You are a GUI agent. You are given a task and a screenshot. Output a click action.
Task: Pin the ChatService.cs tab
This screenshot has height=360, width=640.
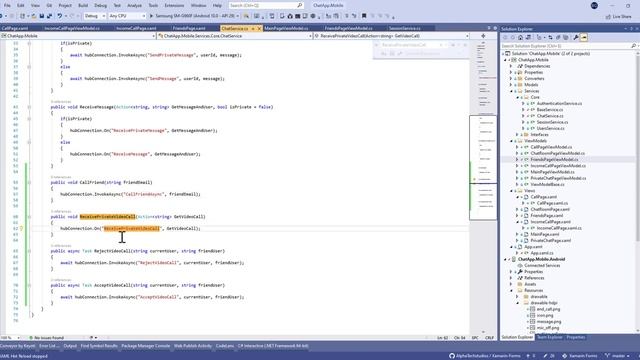coord(253,28)
